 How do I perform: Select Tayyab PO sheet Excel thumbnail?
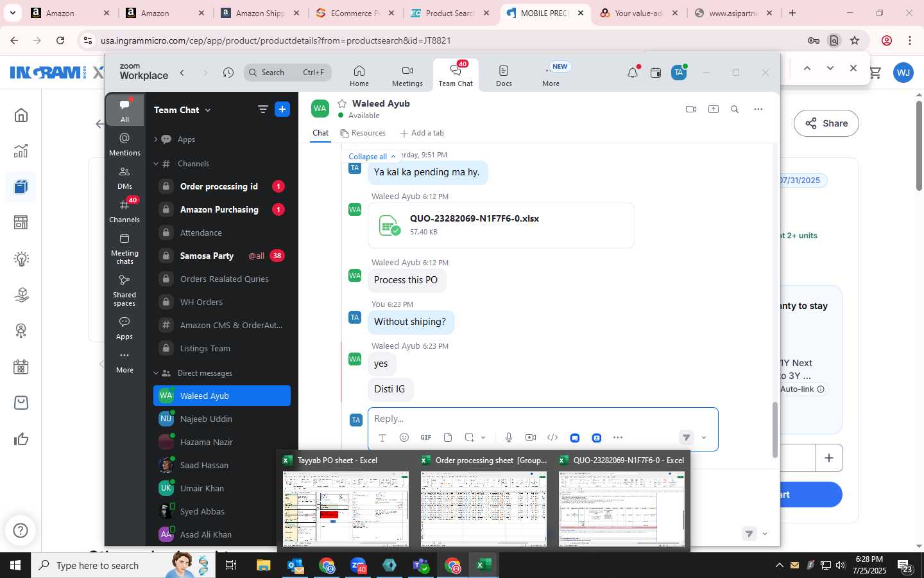pos(346,502)
